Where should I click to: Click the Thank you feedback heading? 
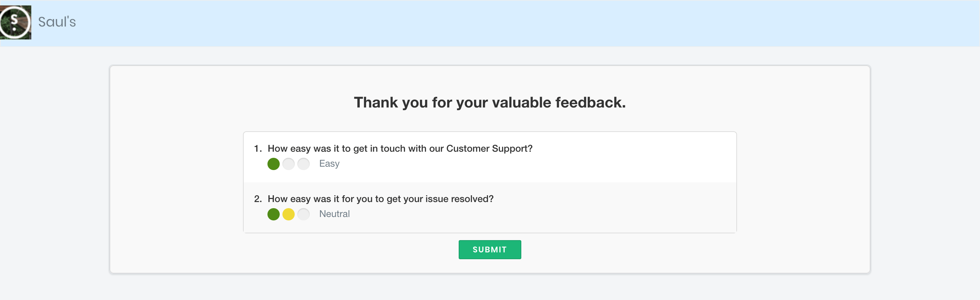(x=490, y=103)
